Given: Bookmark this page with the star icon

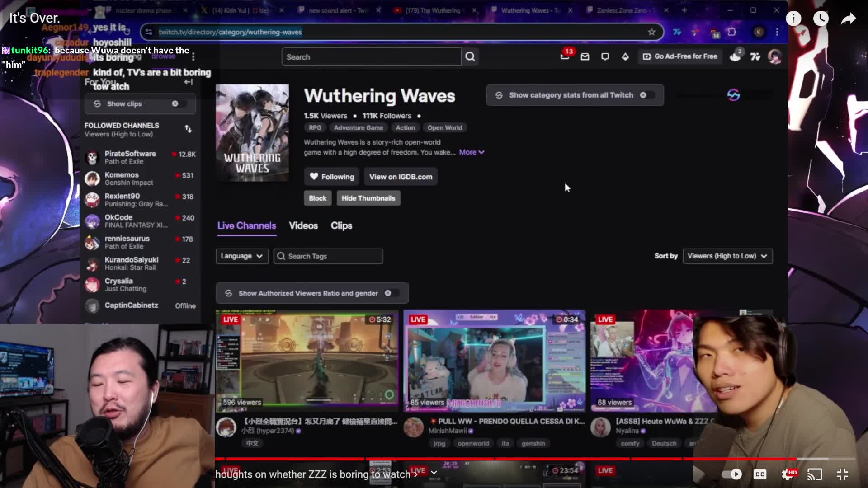Looking at the screenshot, I should [x=651, y=32].
